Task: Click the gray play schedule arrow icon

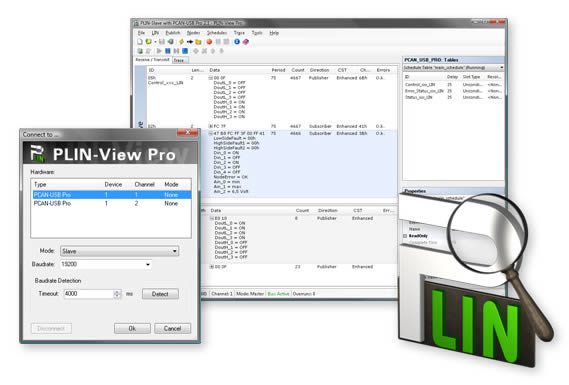Action: pyautogui.click(x=159, y=51)
